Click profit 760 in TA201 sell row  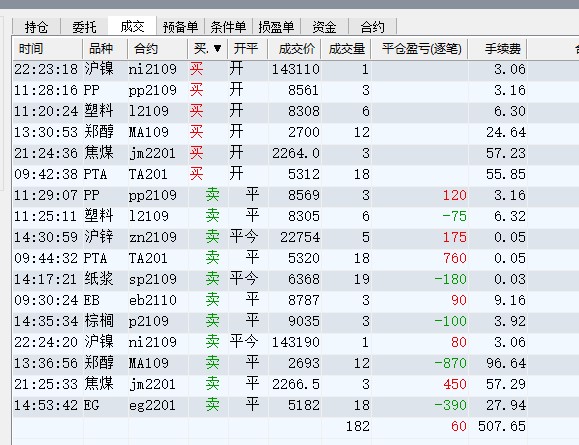coord(455,258)
